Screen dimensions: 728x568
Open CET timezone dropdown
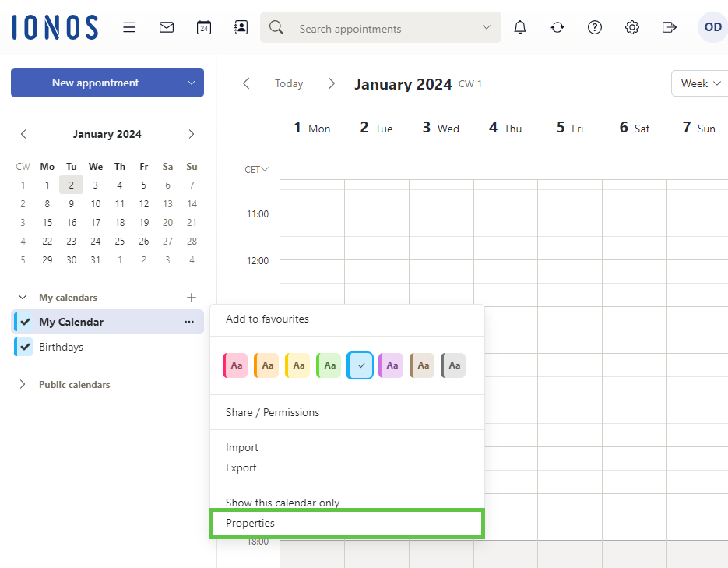point(256,170)
